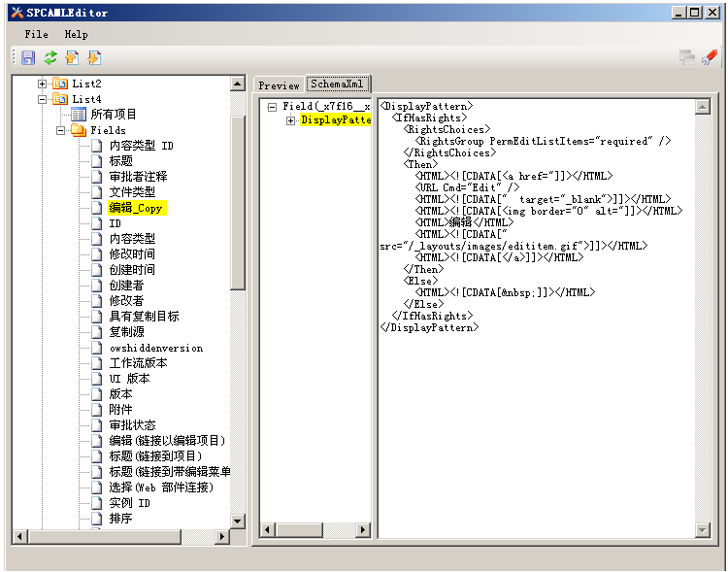Click the up-arrow page toolbar icon

(72, 57)
